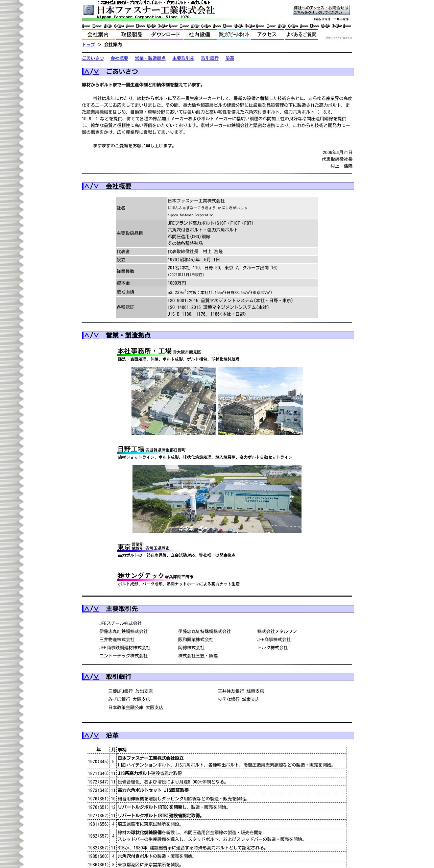
Task: Click the ㈱サンダテック heading
Action: [x=141, y=576]
